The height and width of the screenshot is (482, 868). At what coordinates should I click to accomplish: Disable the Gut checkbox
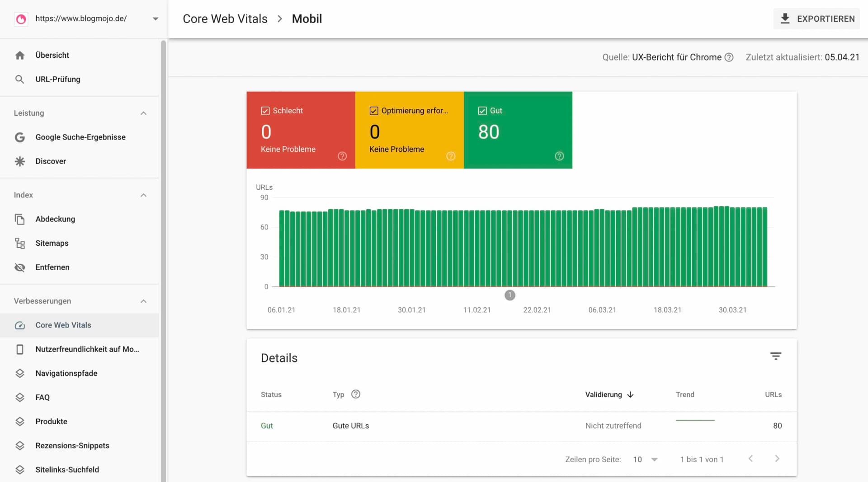tap(481, 110)
